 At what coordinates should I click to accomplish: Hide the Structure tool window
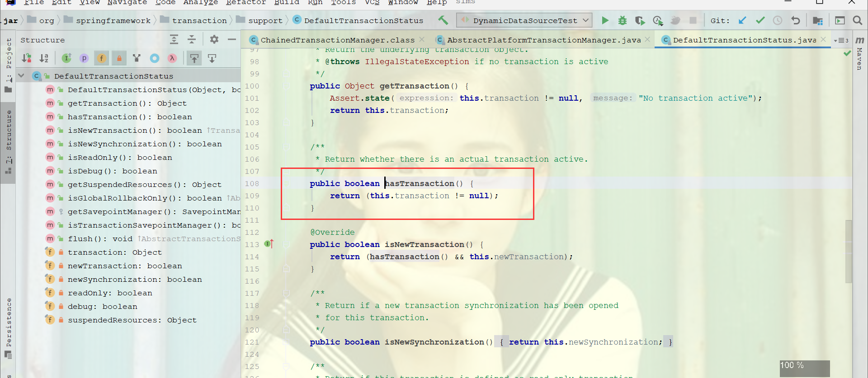pos(232,40)
